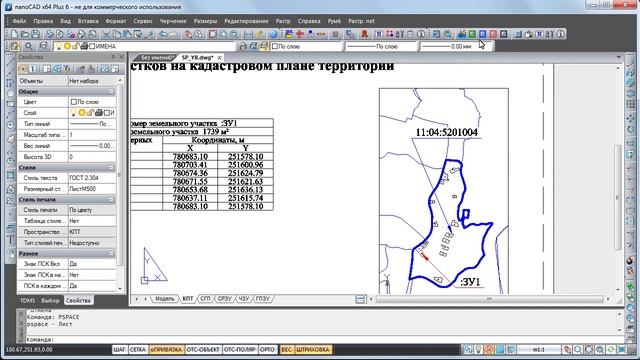
Task: Click the lock icon right of layer dropdown
Action: pyautogui.click(x=243, y=47)
